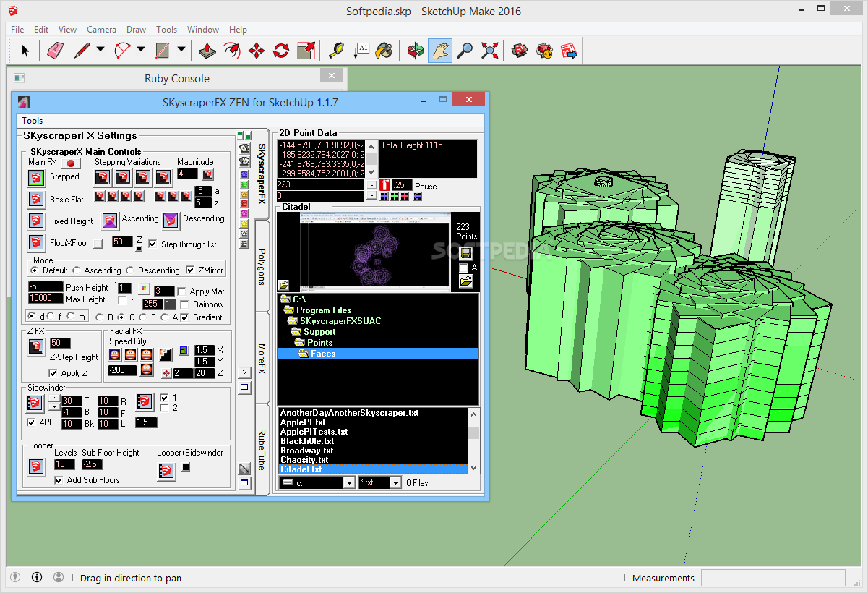This screenshot has width=868, height=593.
Task: Open the Rectangle tool dropdown arrow
Action: 181,51
